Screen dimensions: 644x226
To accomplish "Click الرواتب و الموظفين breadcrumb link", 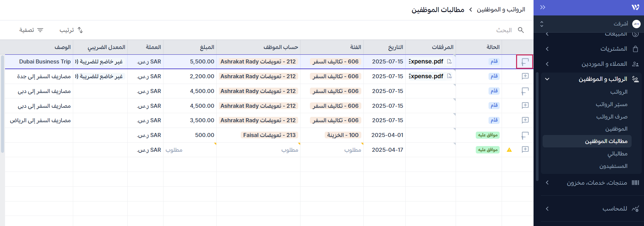I will (x=501, y=10).
